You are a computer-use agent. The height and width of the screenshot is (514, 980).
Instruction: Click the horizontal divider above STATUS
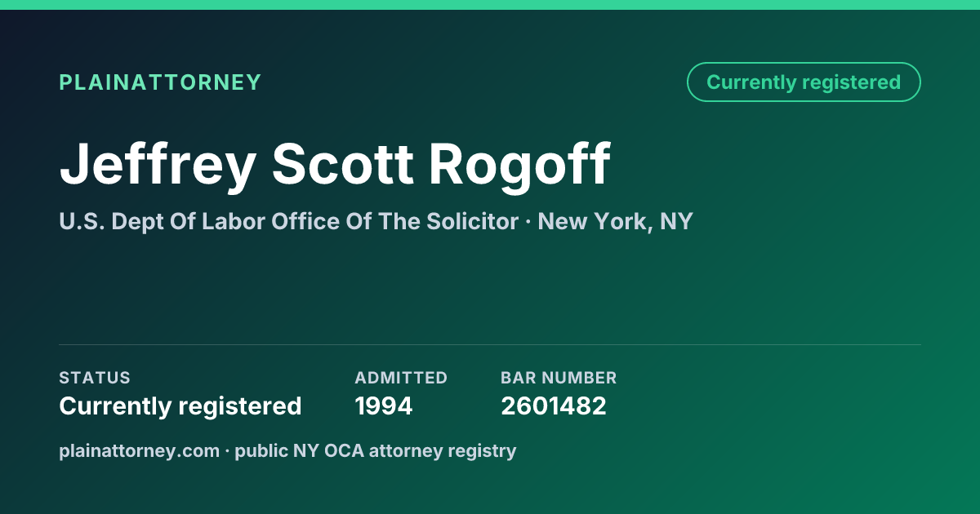pos(490,344)
